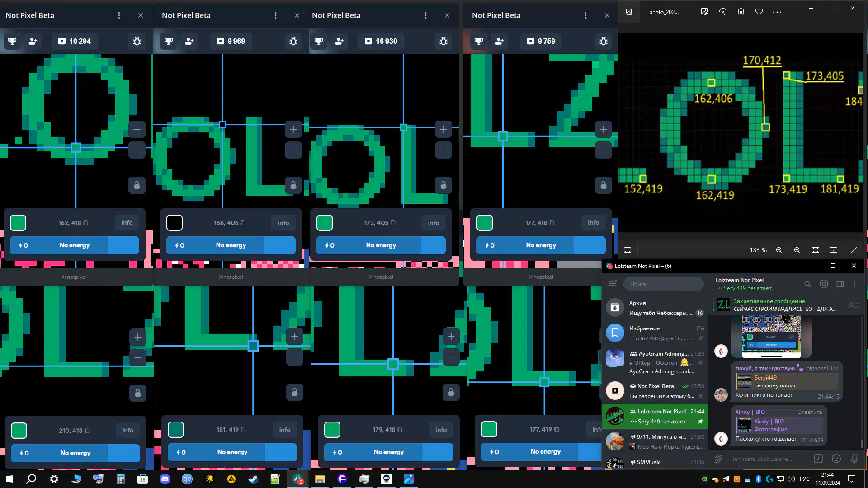Toggle lock in the 9 969 window
The height and width of the screenshot is (488, 868).
click(x=293, y=185)
